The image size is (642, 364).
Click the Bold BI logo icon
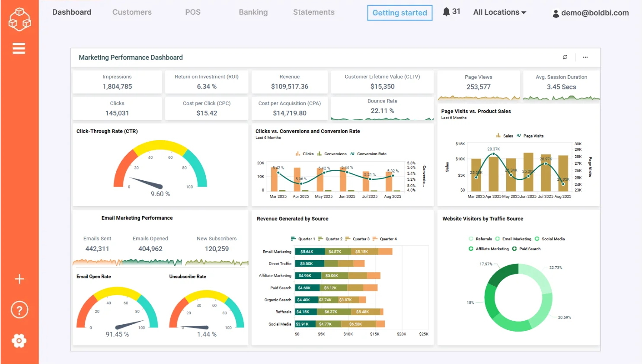click(19, 19)
